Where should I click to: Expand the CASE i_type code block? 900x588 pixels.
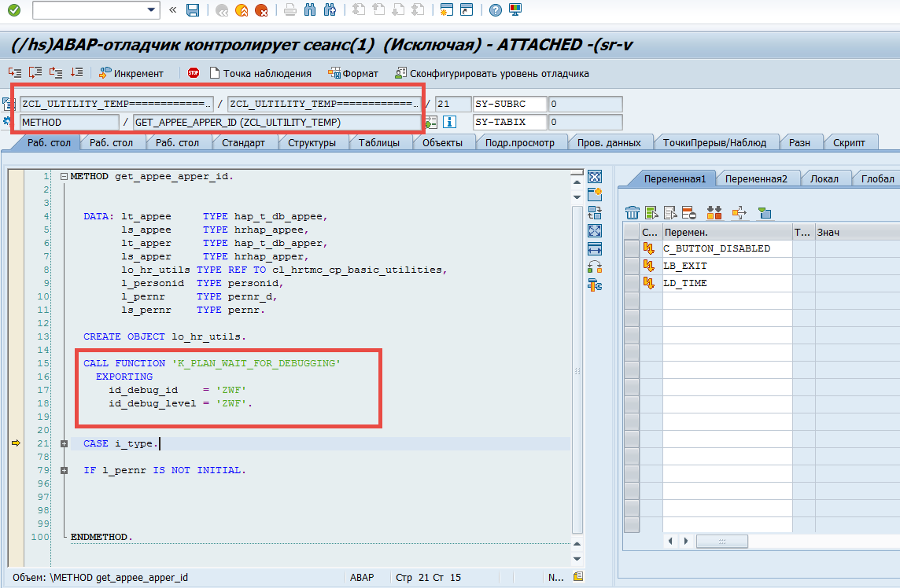(x=65, y=443)
